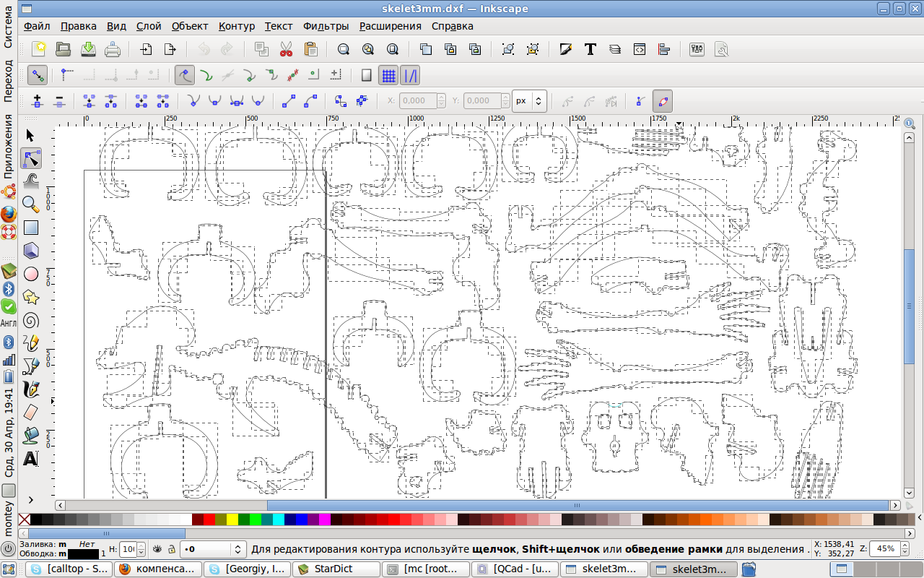Select the Tweak tool in toolbox
The width and height of the screenshot is (924, 578).
pyautogui.click(x=30, y=181)
